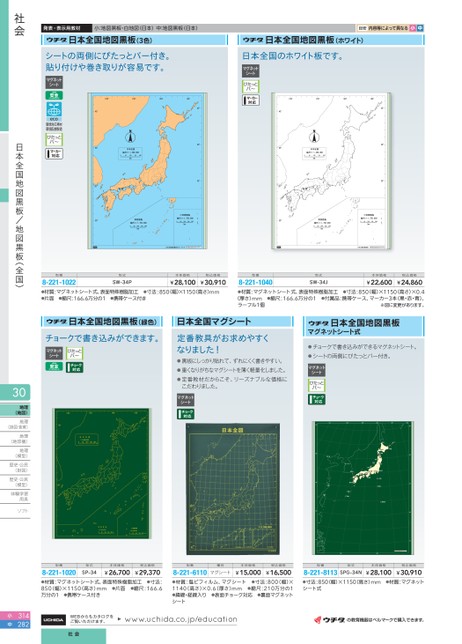Viewport: 462px width, 644px height.
Task: Click the red ウチダ logo at bottom right
Action: point(330,620)
